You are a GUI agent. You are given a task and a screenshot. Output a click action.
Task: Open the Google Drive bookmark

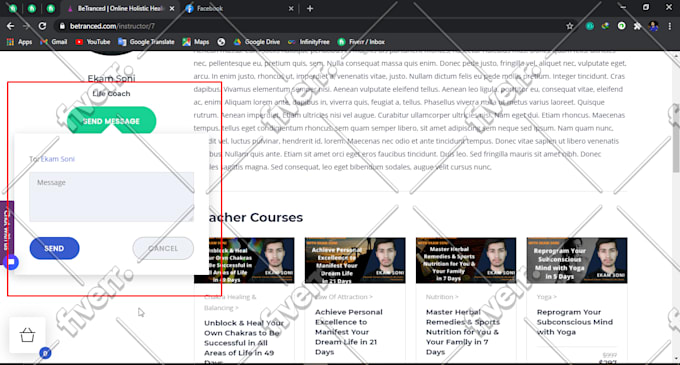256,42
